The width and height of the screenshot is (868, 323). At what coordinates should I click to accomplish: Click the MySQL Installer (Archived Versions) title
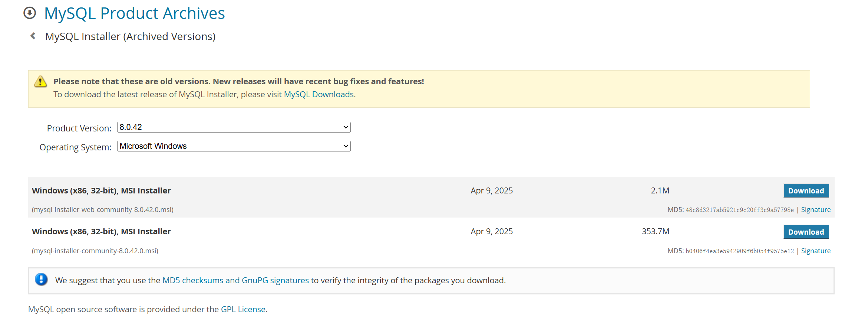pyautogui.click(x=130, y=36)
